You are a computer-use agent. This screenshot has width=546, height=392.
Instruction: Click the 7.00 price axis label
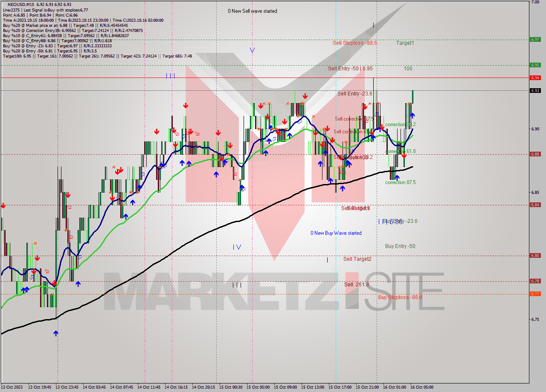click(x=535, y=2)
